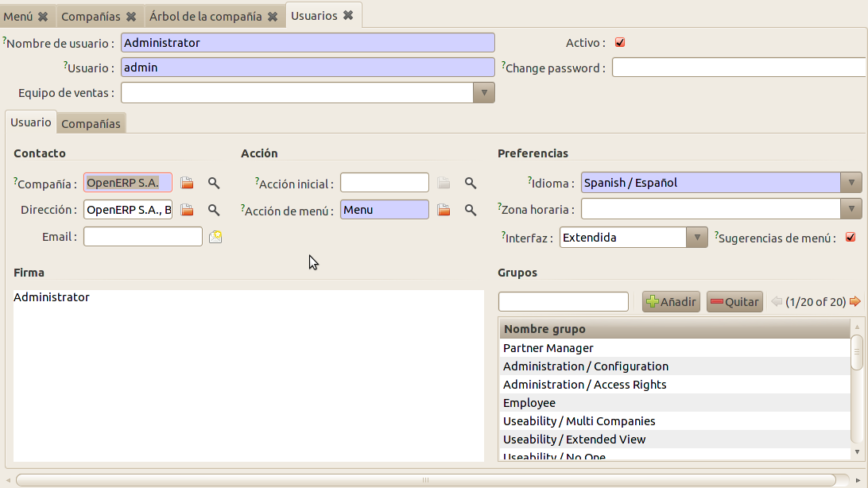Click the Acción inicial input field
Viewport: 868px width, 488px height.
(x=385, y=183)
